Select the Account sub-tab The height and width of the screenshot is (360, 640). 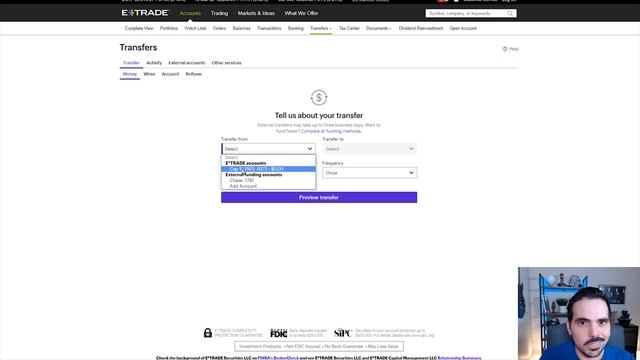click(170, 74)
